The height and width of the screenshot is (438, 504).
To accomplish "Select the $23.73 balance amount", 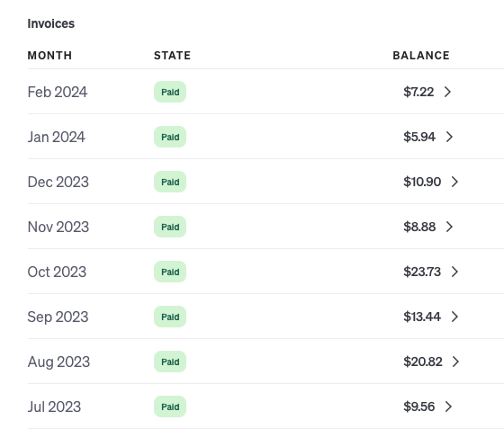I will point(422,272).
